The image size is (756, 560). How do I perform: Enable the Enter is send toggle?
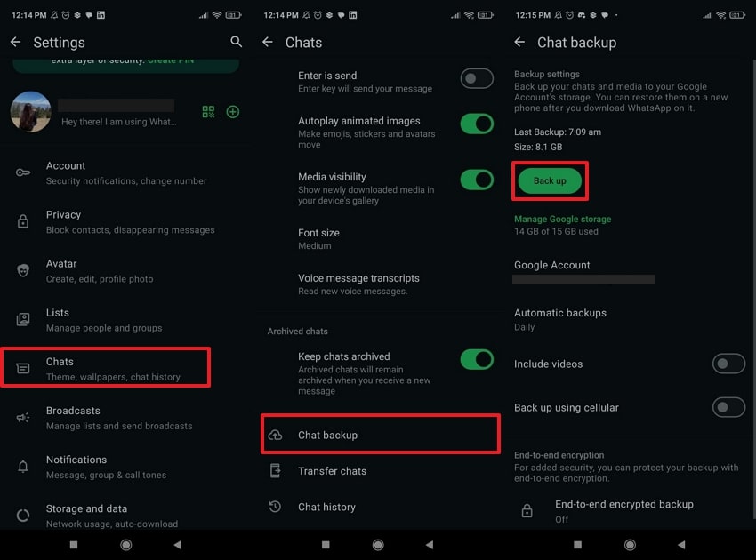477,78
